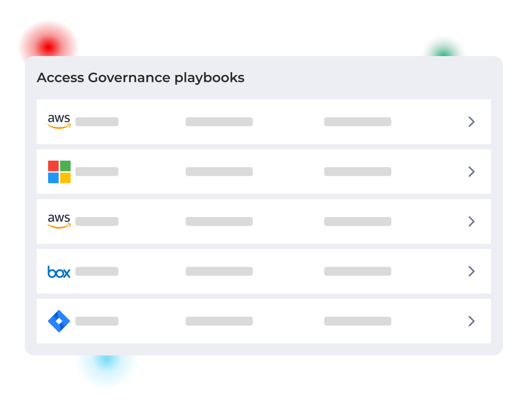Image resolution: width=532 pixels, height=417 pixels.
Task: Open the Box playbook with its arrow
Action: [471, 271]
